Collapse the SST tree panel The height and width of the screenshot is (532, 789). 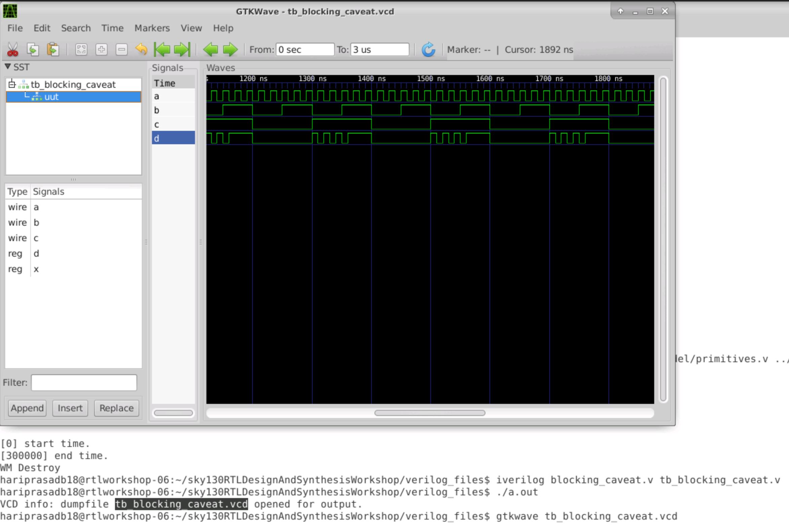tap(8, 67)
